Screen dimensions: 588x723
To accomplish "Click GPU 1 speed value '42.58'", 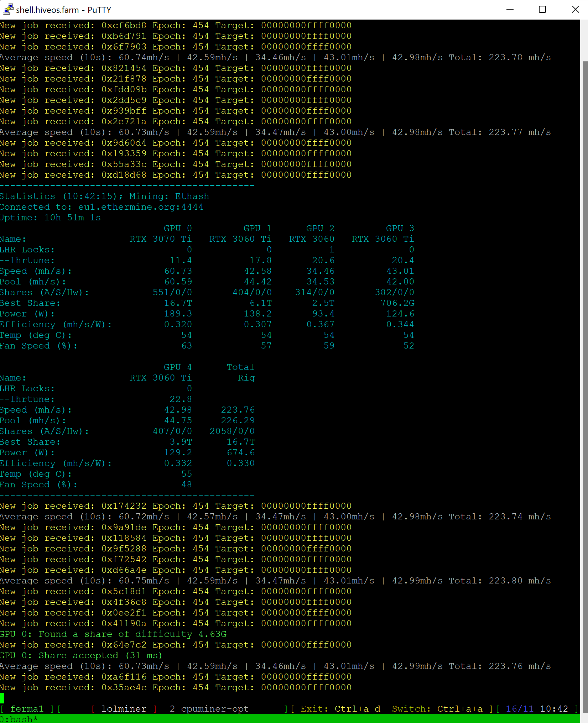I will [x=257, y=271].
